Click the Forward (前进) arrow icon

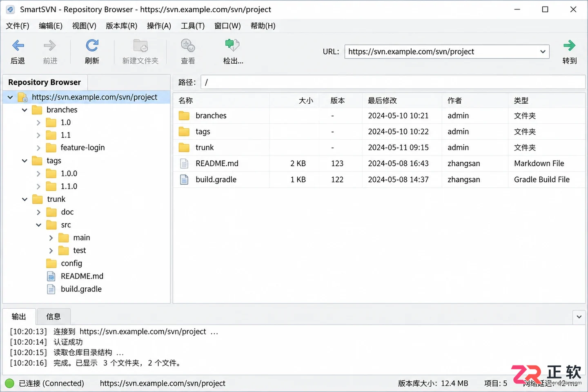(x=50, y=45)
